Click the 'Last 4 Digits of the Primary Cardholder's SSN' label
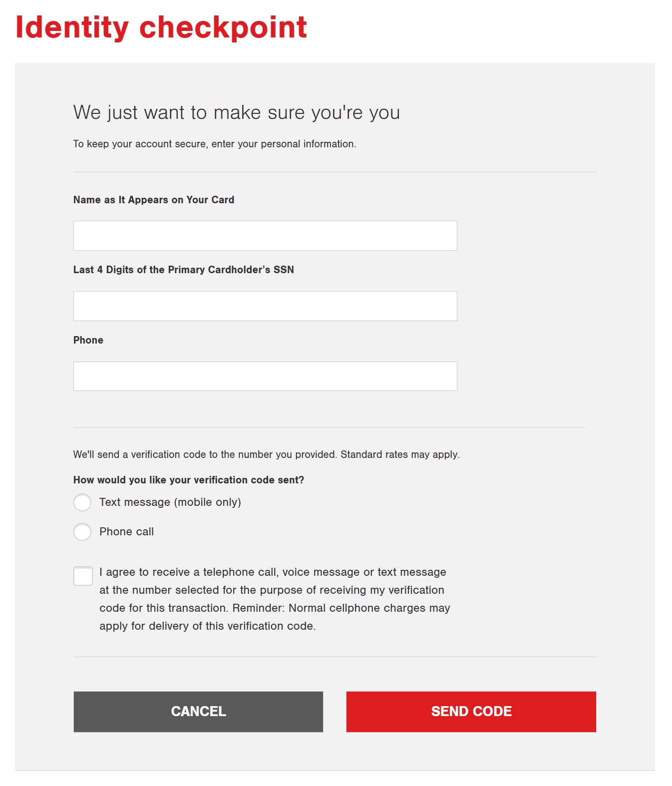This screenshot has width=672, height=786. coord(184,270)
